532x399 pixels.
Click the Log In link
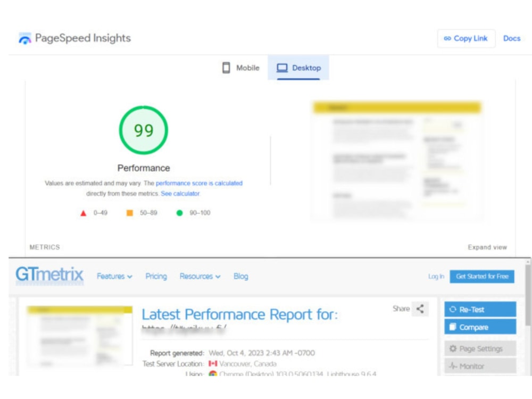[x=436, y=277]
